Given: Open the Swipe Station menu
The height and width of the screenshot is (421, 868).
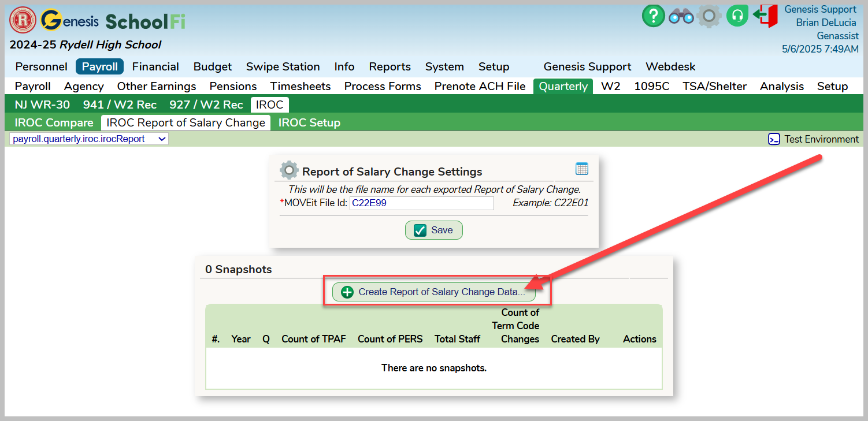Looking at the screenshot, I should 283,67.
